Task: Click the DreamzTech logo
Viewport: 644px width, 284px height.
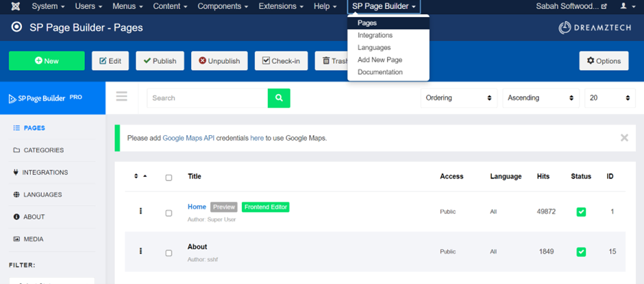Action: click(596, 27)
